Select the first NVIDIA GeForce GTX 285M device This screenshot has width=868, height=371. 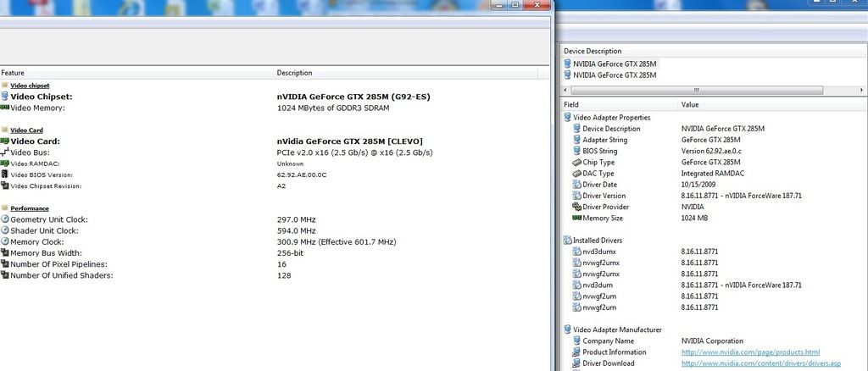[610, 64]
